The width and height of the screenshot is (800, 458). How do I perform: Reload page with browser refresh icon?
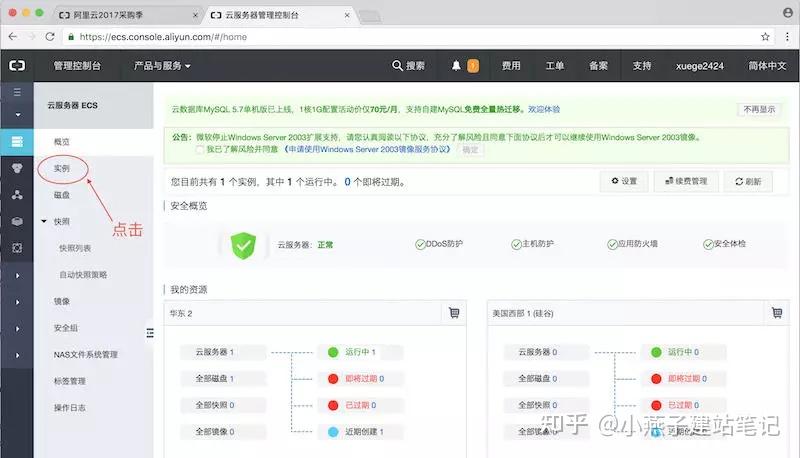click(50, 37)
